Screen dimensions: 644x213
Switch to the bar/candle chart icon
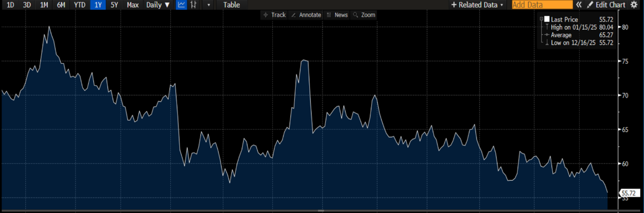point(194,5)
